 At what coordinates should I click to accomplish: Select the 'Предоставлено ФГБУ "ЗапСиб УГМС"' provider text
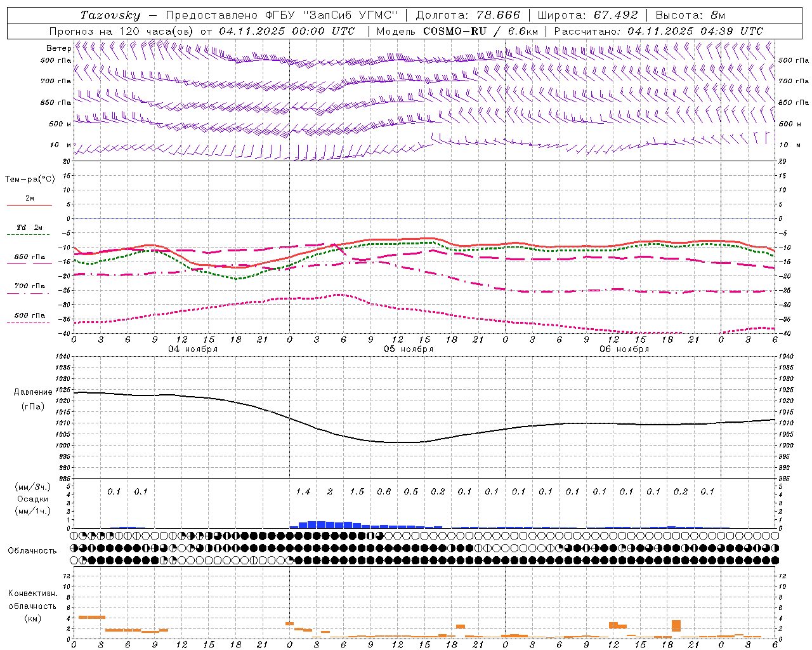(281, 15)
